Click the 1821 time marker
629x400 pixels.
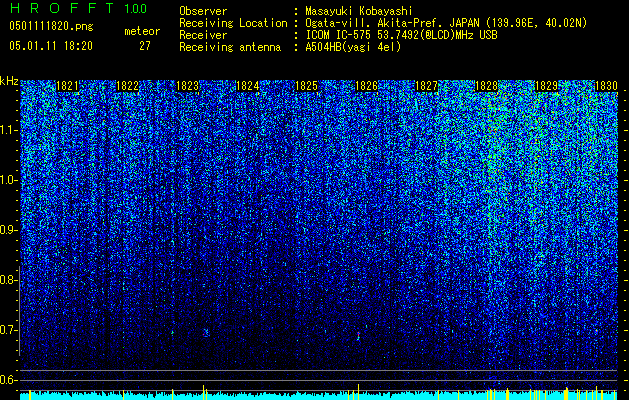click(x=67, y=86)
